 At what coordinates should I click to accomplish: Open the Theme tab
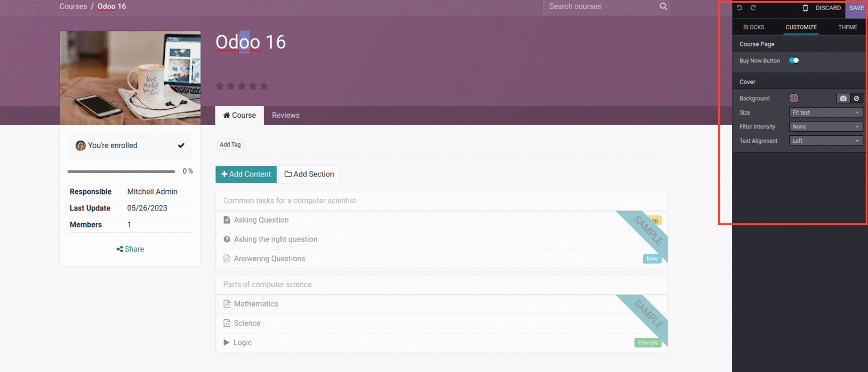tap(848, 27)
